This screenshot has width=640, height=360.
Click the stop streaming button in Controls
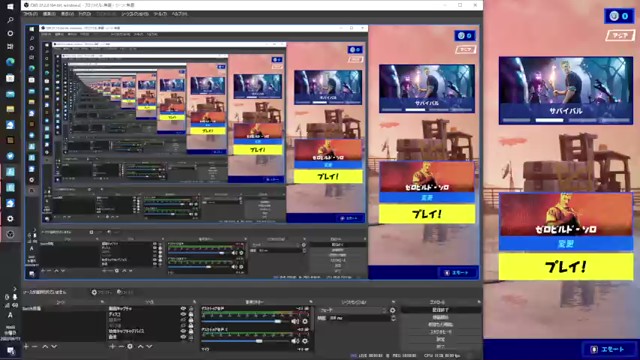tap(440, 310)
